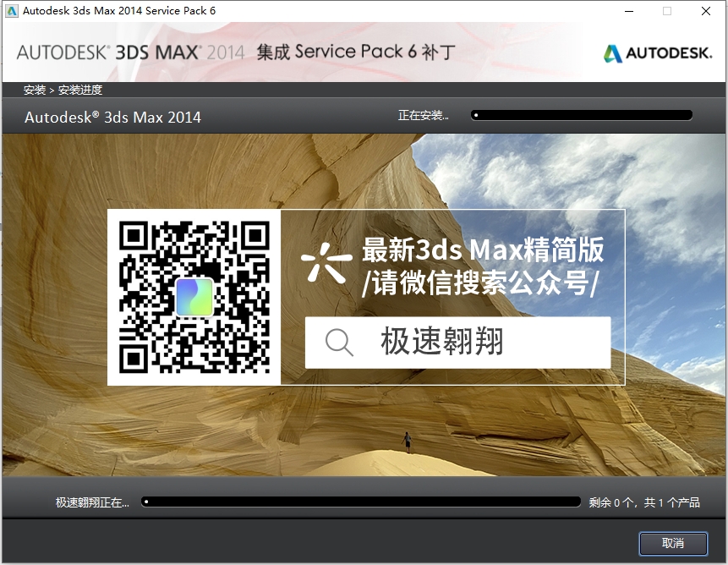The image size is (728, 565).
Task: Click the 正在安装... status text
Action: point(423,115)
